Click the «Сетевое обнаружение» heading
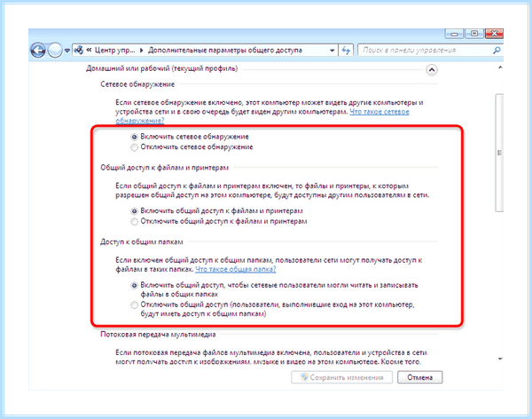The image size is (532, 419). [x=137, y=84]
